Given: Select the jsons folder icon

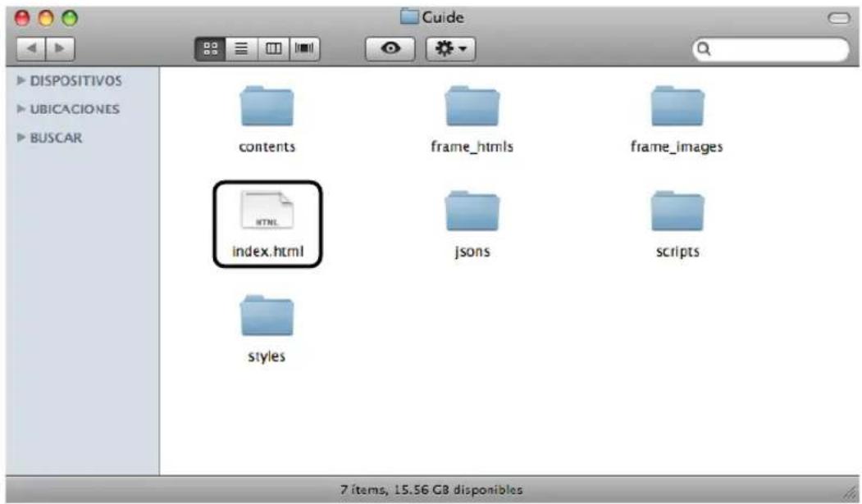Looking at the screenshot, I should 472,211.
